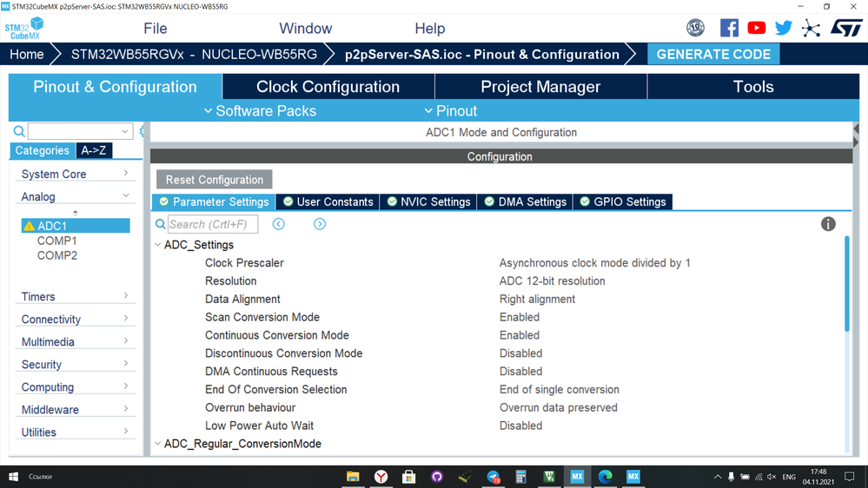Open the GPIO Settings tab
The width and height of the screenshot is (868, 488).
pos(623,202)
